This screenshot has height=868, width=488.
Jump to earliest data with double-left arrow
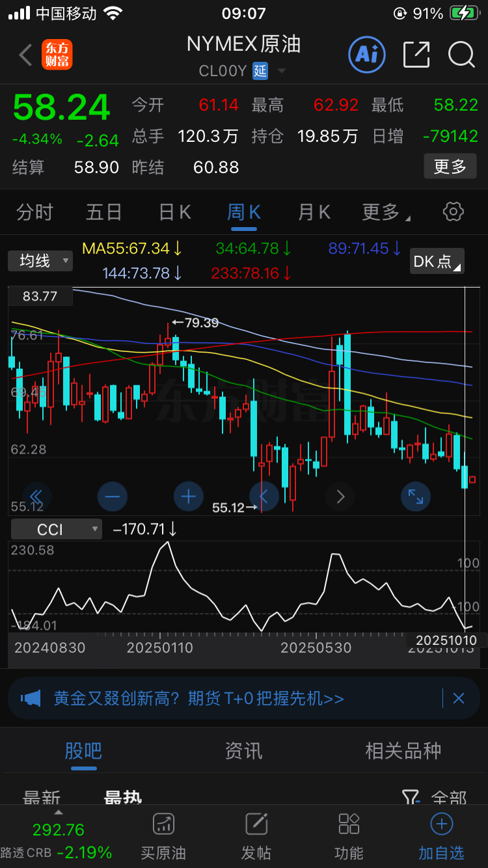point(36,497)
